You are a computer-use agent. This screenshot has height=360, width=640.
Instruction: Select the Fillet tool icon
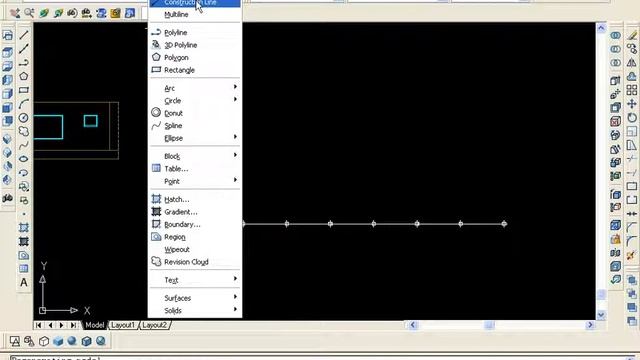[x=632, y=241]
